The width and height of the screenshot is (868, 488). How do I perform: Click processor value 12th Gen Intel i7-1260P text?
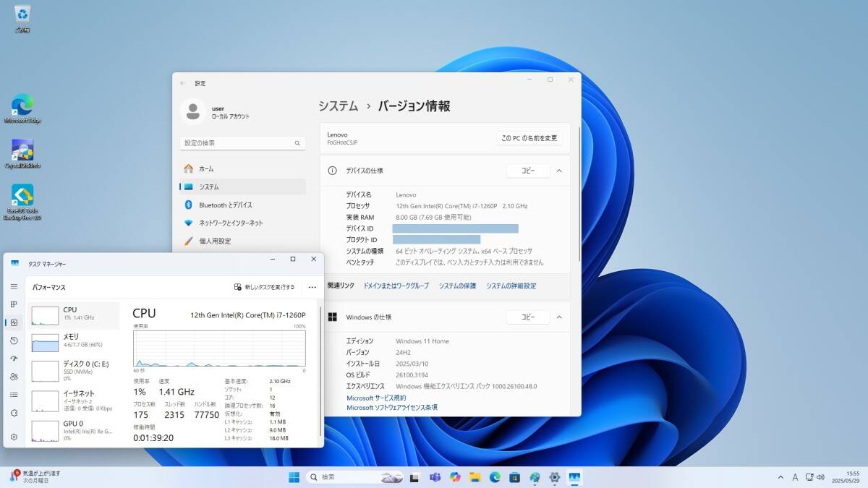pyautogui.click(x=461, y=206)
